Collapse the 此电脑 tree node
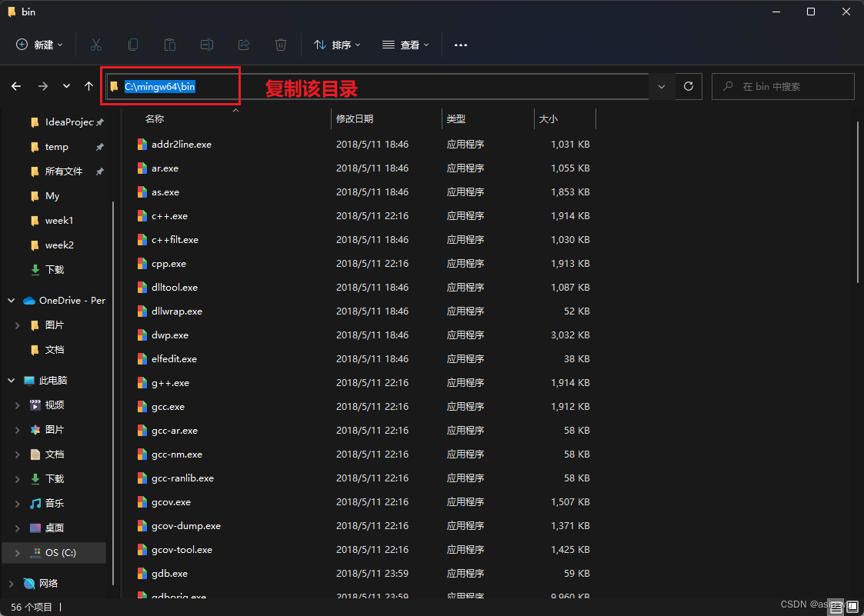 click(x=12, y=380)
